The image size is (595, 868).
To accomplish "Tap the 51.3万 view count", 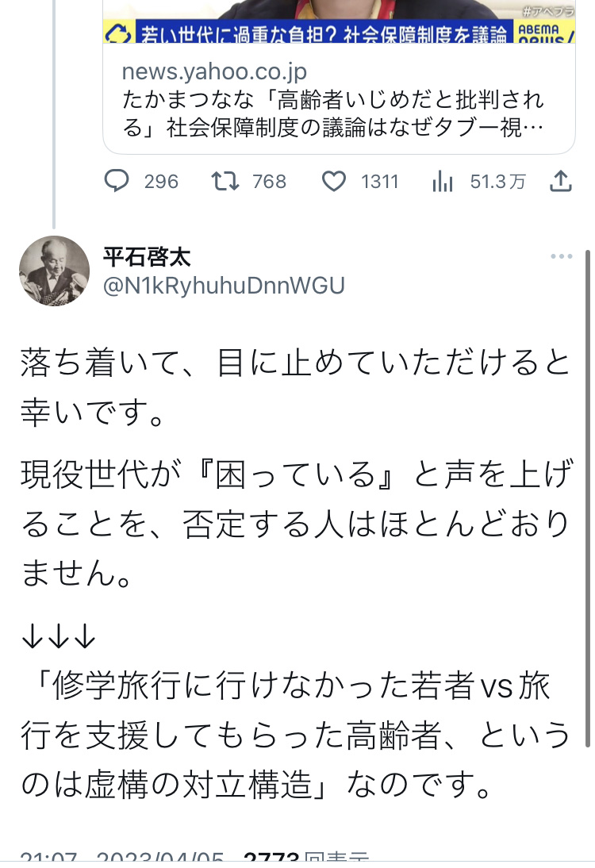I will pyautogui.click(x=497, y=182).
